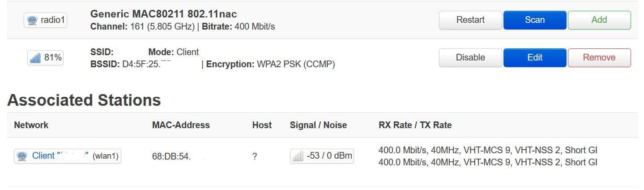
Task: Click the signal bars icon beside -53 dBm
Action: tap(298, 156)
